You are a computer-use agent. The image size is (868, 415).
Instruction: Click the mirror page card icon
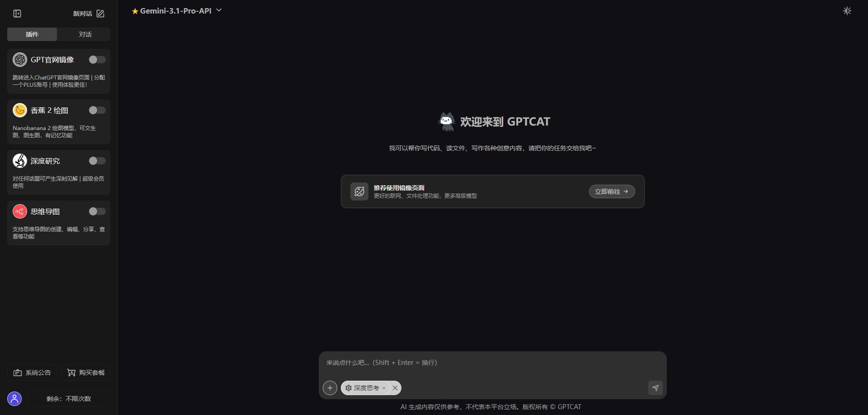point(359,191)
